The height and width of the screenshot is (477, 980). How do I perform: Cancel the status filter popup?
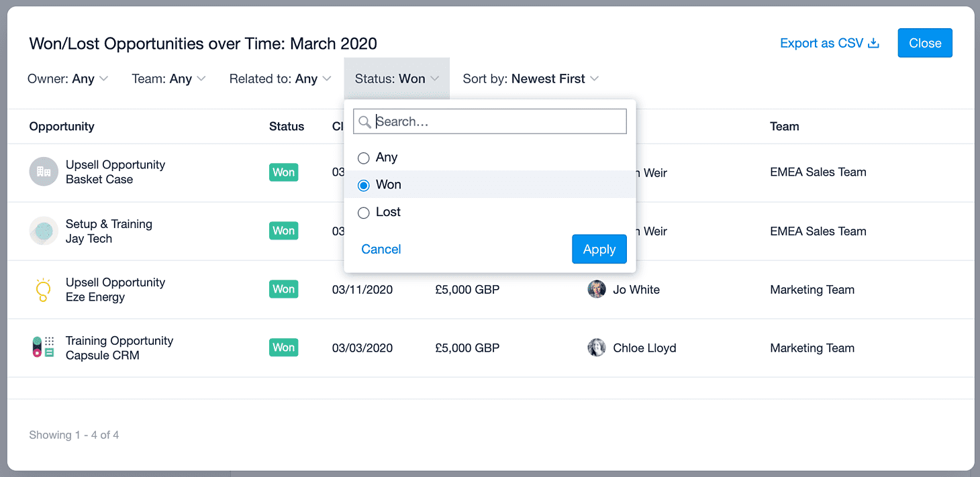pyautogui.click(x=381, y=249)
